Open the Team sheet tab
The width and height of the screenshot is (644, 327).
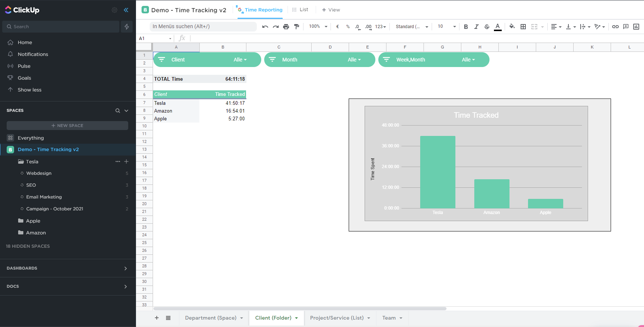pos(392,318)
